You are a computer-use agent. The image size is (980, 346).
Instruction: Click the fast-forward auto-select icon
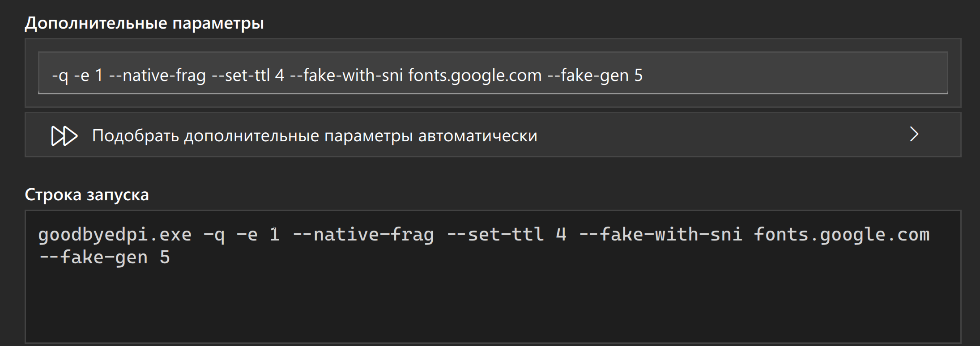click(64, 136)
